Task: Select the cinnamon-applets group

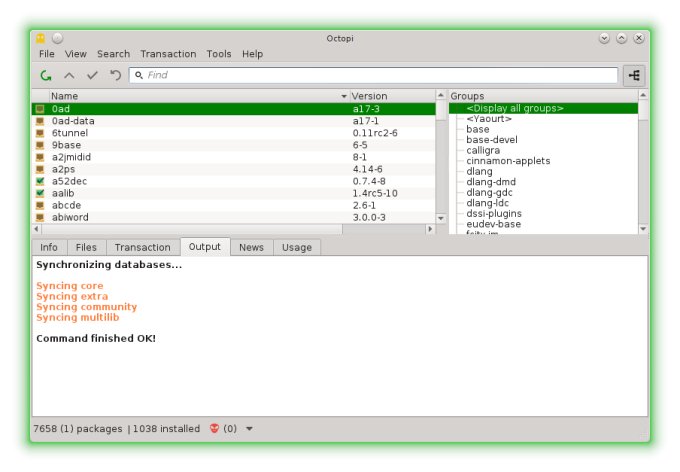Action: tap(508, 161)
